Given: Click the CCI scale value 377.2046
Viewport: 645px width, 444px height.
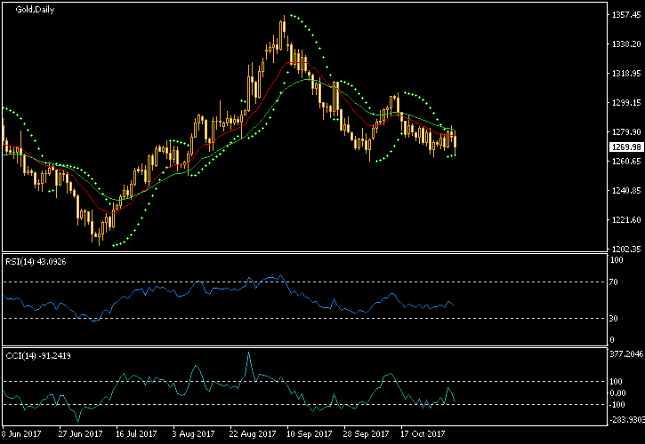Looking at the screenshot, I should click(x=626, y=354).
